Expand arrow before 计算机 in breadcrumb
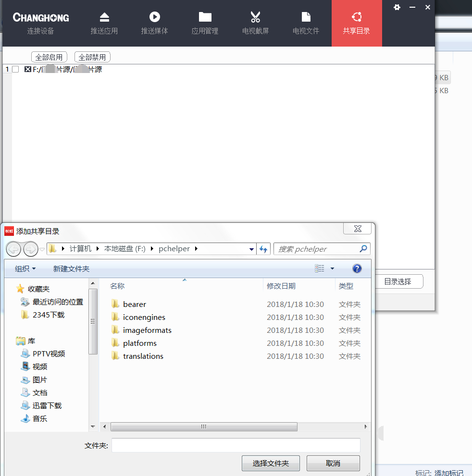 tap(63, 249)
